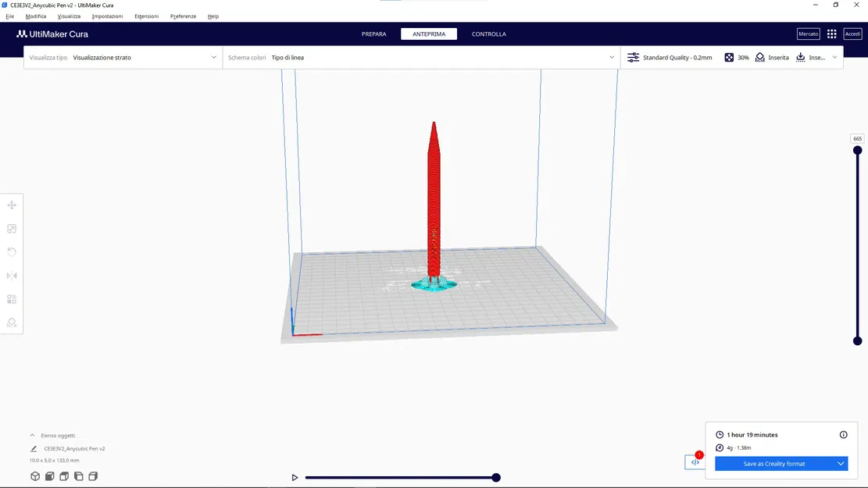Click the UltiMaker applications grid icon

tap(831, 34)
